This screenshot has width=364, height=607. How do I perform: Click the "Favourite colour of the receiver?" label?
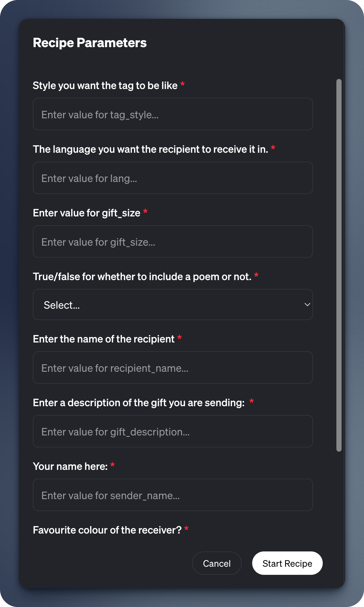pos(107,530)
